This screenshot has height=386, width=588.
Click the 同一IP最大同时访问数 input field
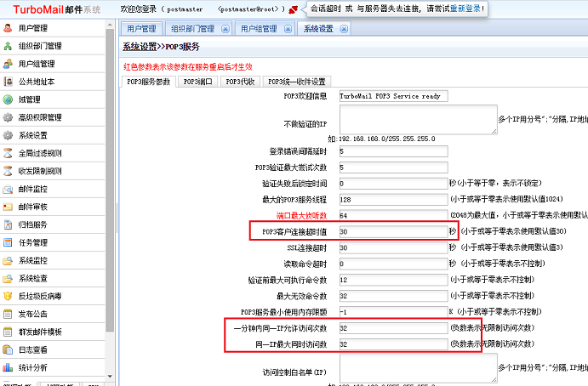coord(393,344)
